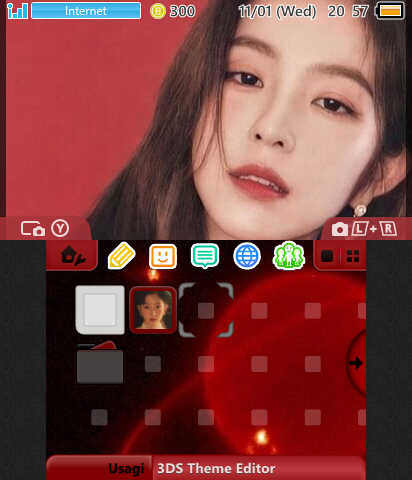Click the play coin count 300
Screen dimensions: 412x480
(182, 11)
